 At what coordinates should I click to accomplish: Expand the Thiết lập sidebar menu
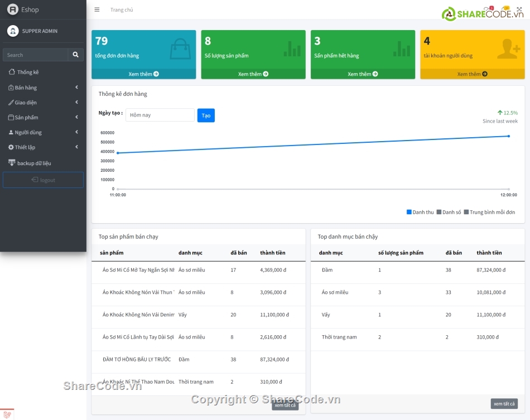(x=42, y=147)
